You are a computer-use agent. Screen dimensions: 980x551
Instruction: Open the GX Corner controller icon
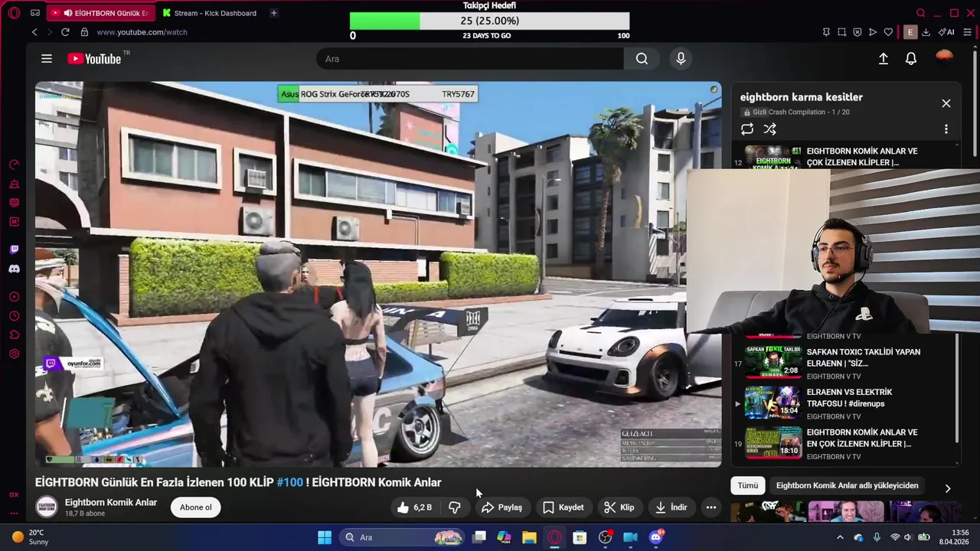click(x=35, y=13)
